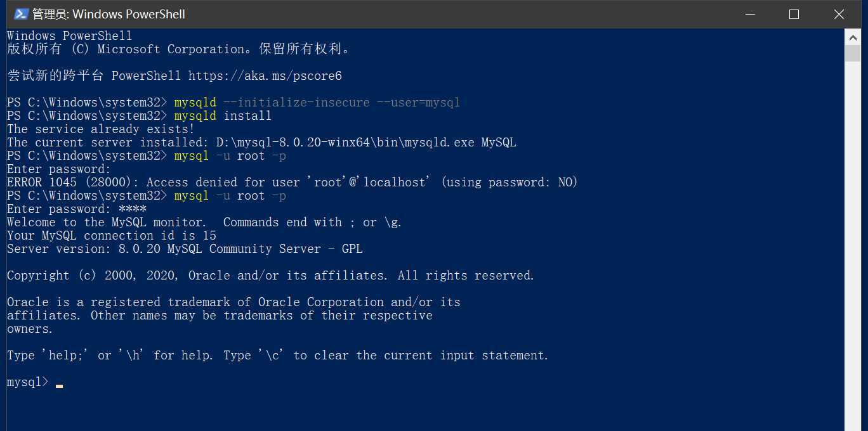Click the Server version 8.0.20 line

(x=185, y=249)
